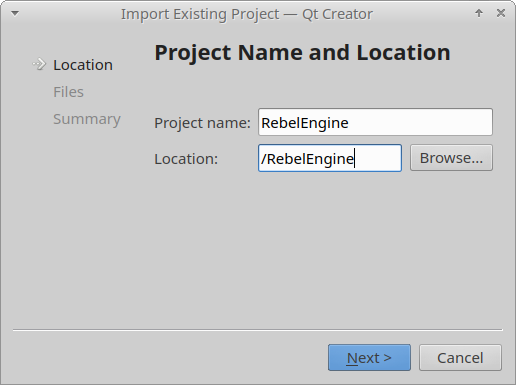Click the "Project name:" label
Screen dimensions: 516x385
click(202, 123)
